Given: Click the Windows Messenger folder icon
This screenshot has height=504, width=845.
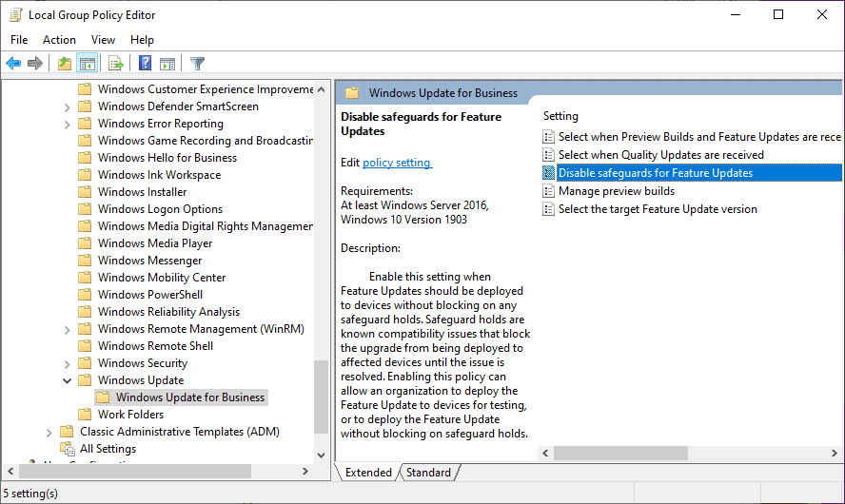Looking at the screenshot, I should tap(85, 261).
